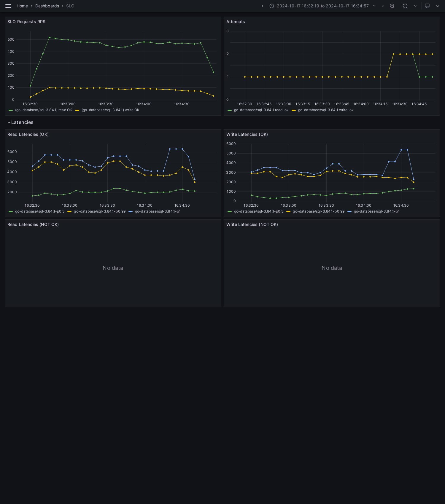Go to Home breadcrumb

[x=22, y=6]
